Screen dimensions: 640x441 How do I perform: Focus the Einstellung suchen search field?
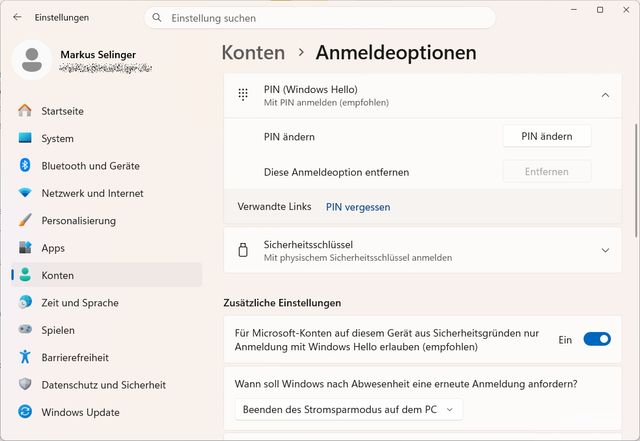click(x=320, y=18)
